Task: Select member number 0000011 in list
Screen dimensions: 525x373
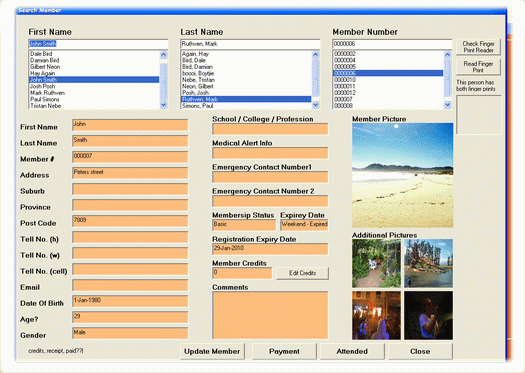Action: 388,86
